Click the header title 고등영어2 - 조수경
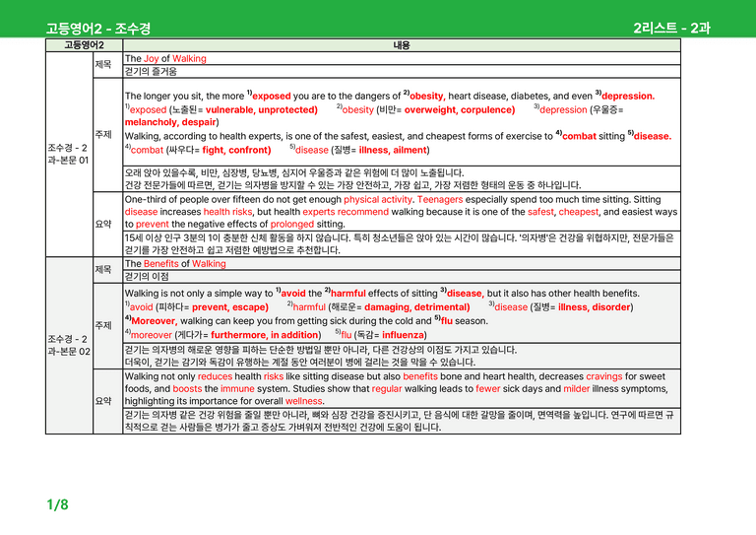The image size is (756, 535). point(97,29)
